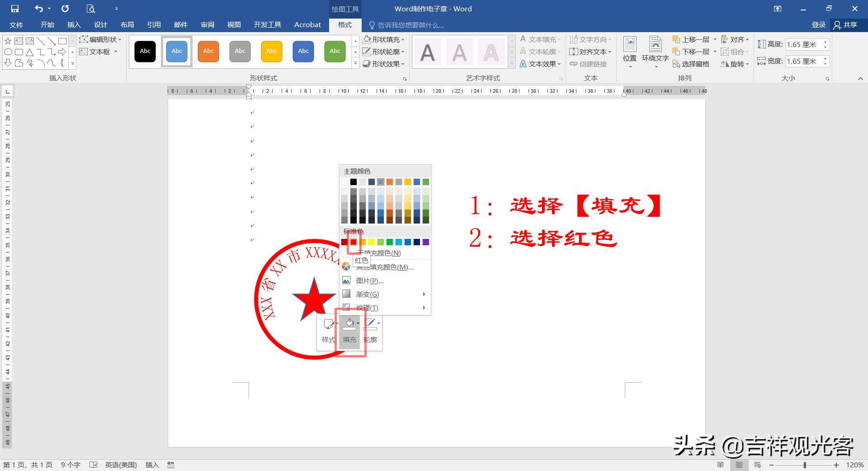
Task: Choose the triangle shape in the shapes gallery
Action: pyautogui.click(x=30, y=52)
